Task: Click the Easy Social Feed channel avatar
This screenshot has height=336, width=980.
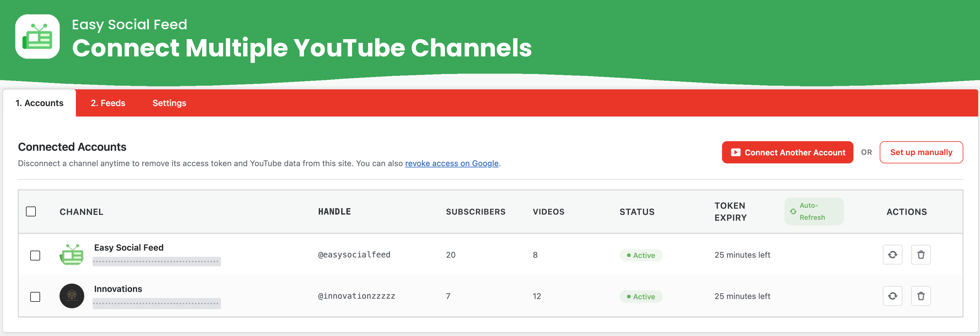Action: coord(72,255)
